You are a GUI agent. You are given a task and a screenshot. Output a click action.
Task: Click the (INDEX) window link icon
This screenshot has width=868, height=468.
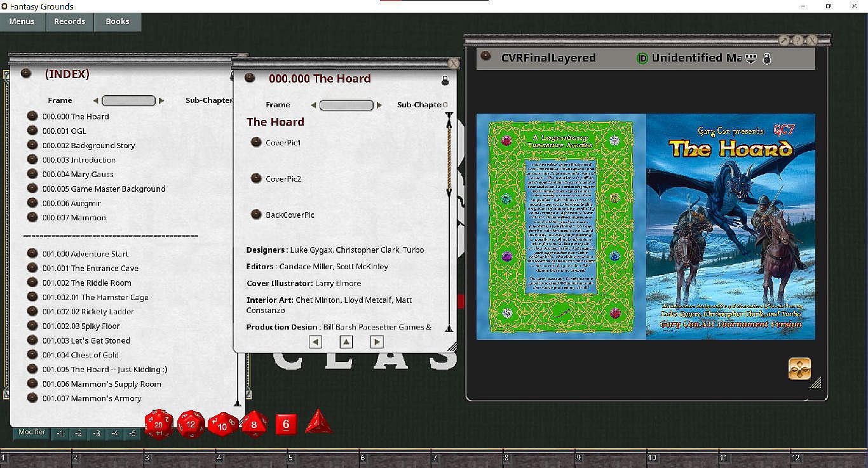pos(26,74)
